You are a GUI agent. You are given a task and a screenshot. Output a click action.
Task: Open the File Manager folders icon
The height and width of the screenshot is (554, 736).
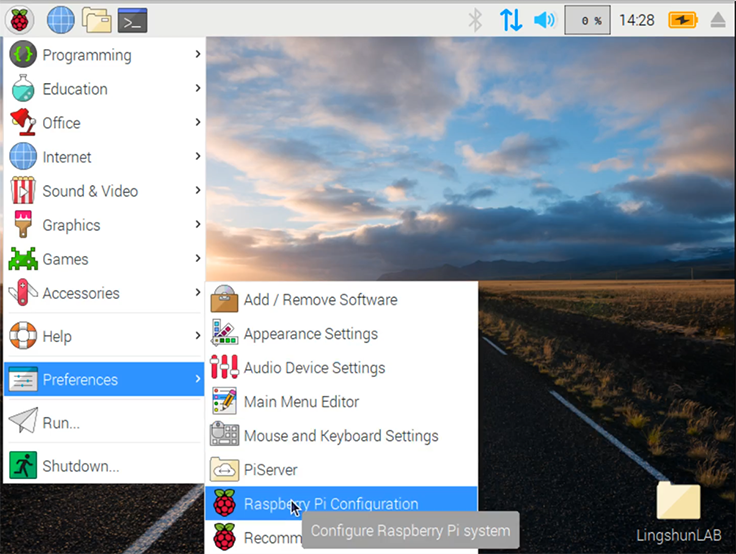[x=97, y=20]
